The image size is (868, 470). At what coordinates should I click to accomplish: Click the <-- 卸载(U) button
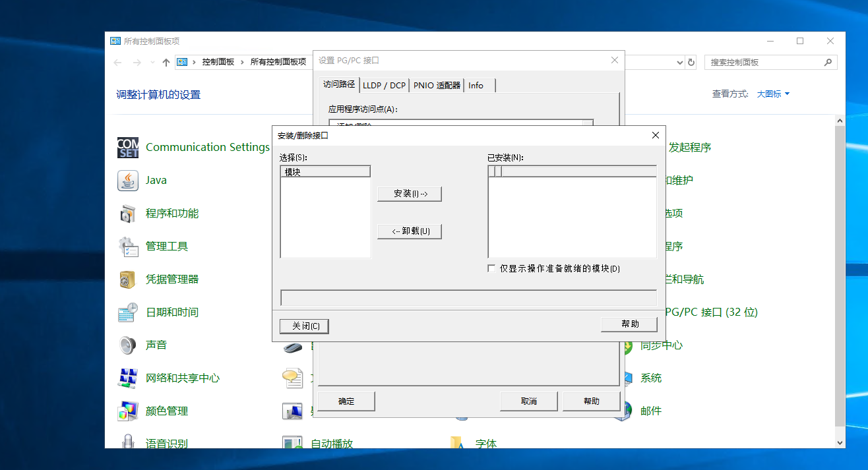[409, 231]
